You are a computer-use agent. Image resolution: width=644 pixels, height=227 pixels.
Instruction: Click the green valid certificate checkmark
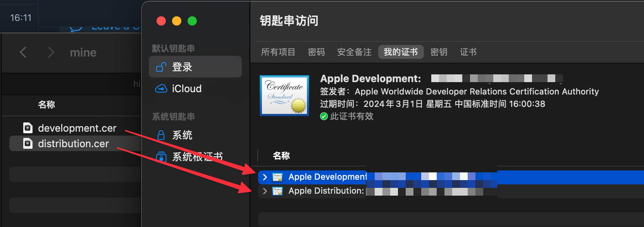point(324,116)
